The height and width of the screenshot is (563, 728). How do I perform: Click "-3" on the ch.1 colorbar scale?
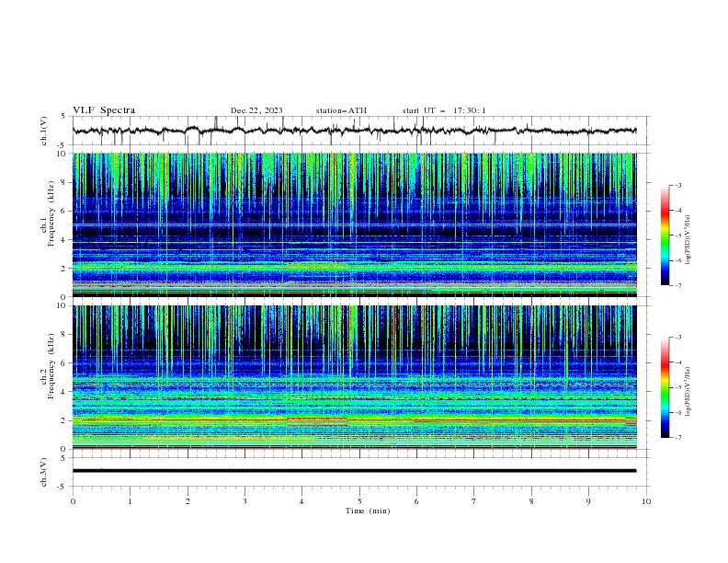coord(678,185)
